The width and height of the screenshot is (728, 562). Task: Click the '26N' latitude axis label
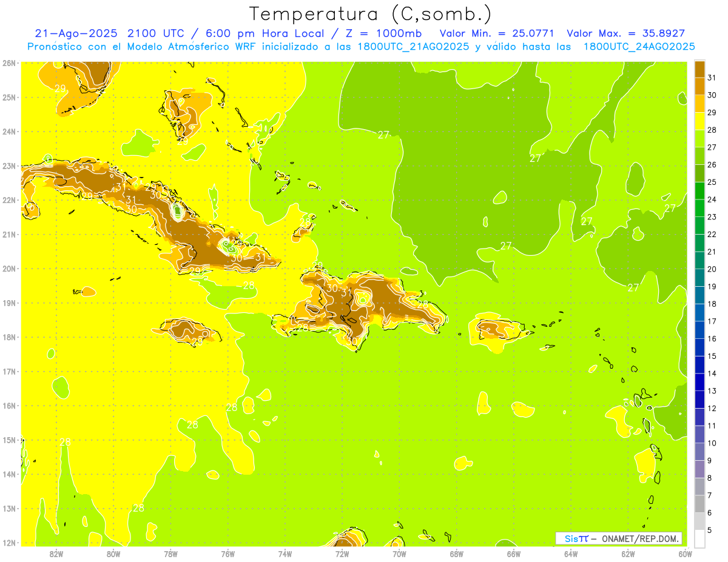pos(9,62)
